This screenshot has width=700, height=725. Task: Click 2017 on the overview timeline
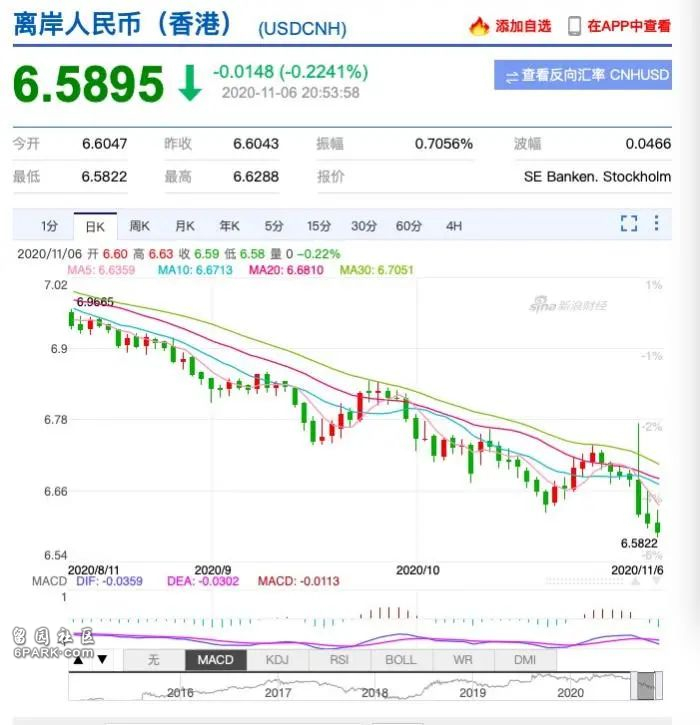278,693
